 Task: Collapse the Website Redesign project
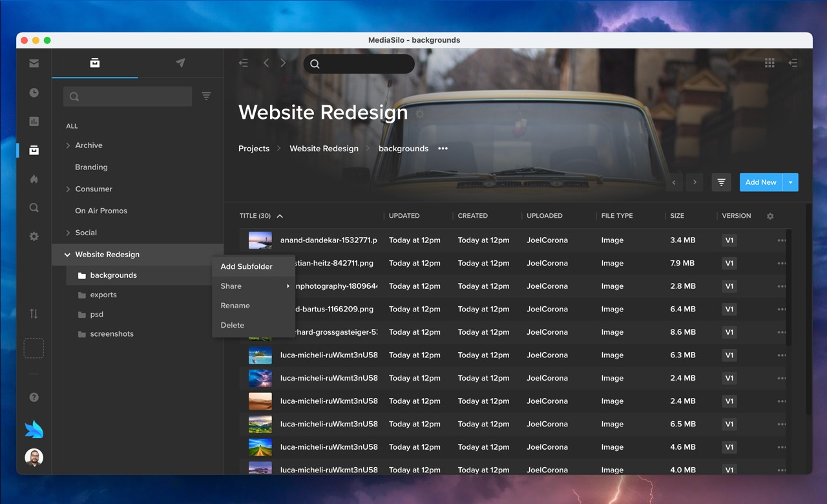tap(67, 255)
